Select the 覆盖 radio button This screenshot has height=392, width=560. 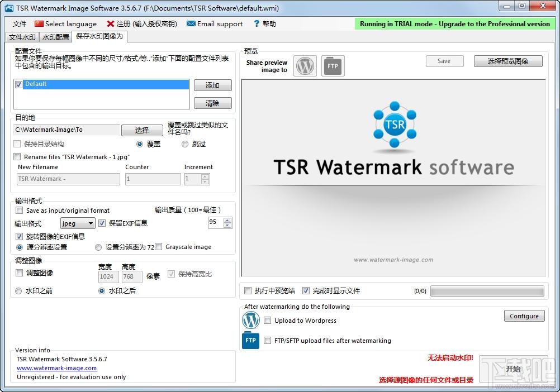pos(140,144)
